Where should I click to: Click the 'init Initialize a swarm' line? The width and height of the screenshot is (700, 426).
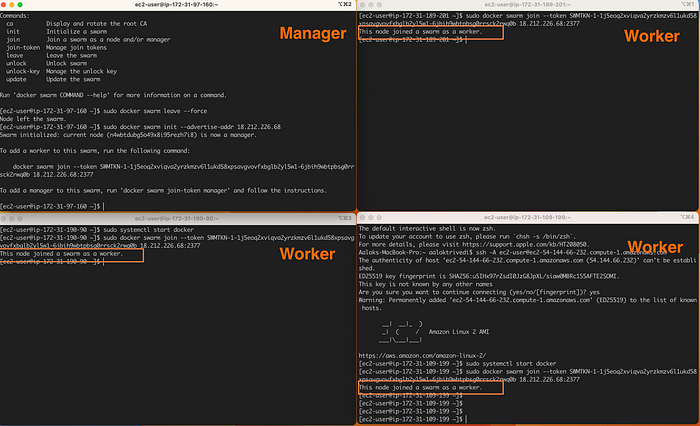tap(56, 32)
